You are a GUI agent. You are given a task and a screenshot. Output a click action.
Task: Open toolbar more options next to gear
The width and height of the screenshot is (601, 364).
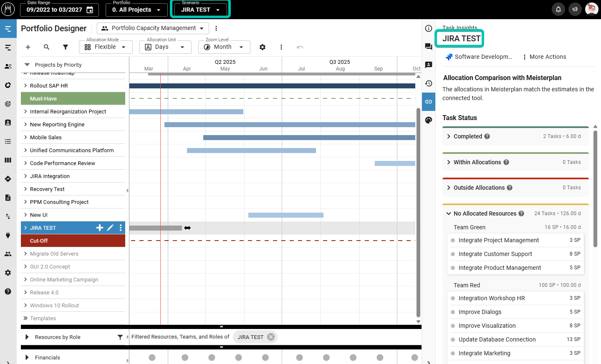pyautogui.click(x=281, y=47)
